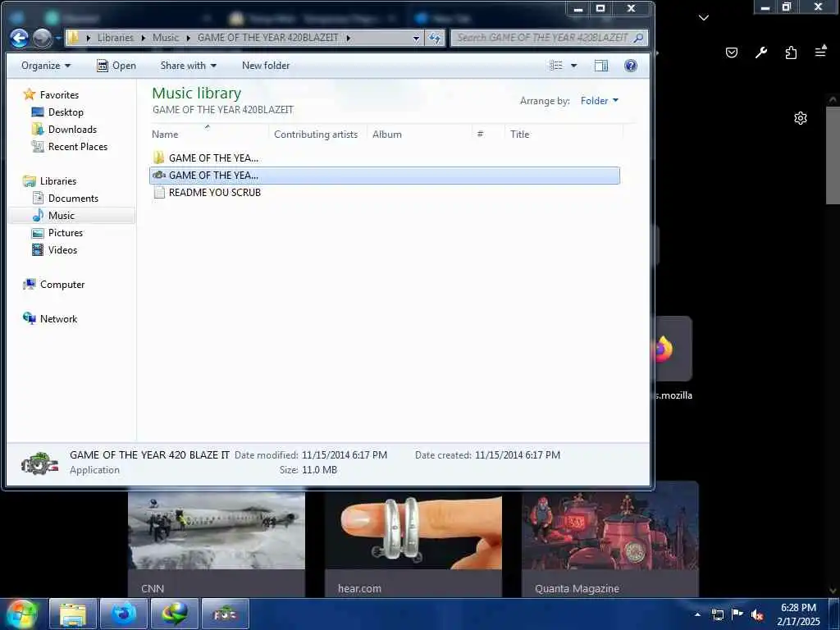Click the Size 11.0 MB value
This screenshot has height=630, width=840.
(319, 470)
